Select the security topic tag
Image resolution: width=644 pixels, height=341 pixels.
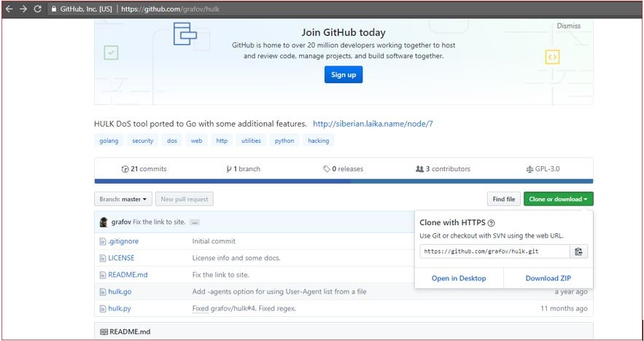(x=142, y=141)
